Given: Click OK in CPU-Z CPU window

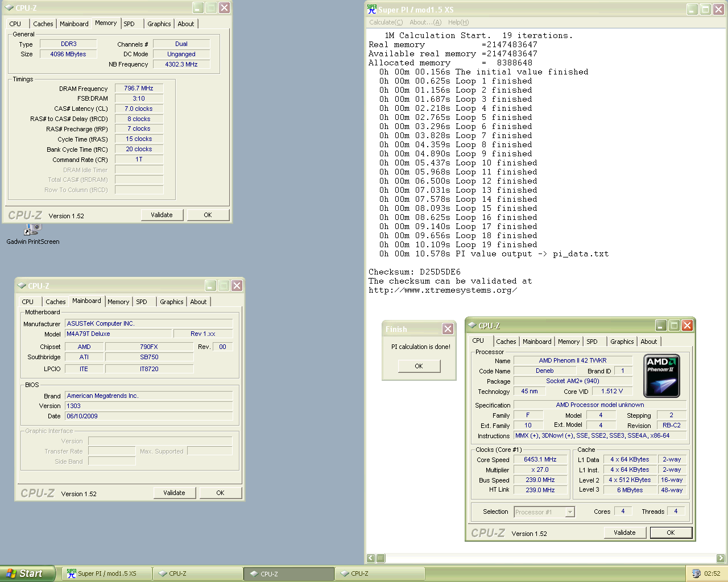Looking at the screenshot, I should (671, 533).
